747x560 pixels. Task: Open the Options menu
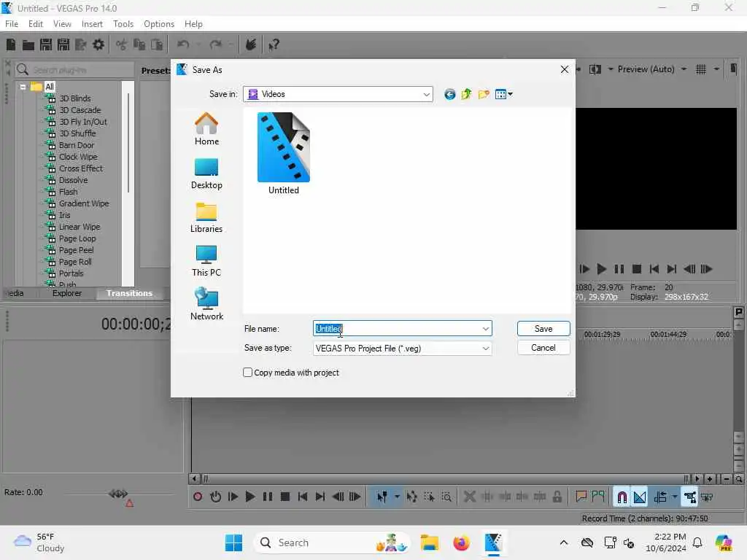pyautogui.click(x=158, y=24)
